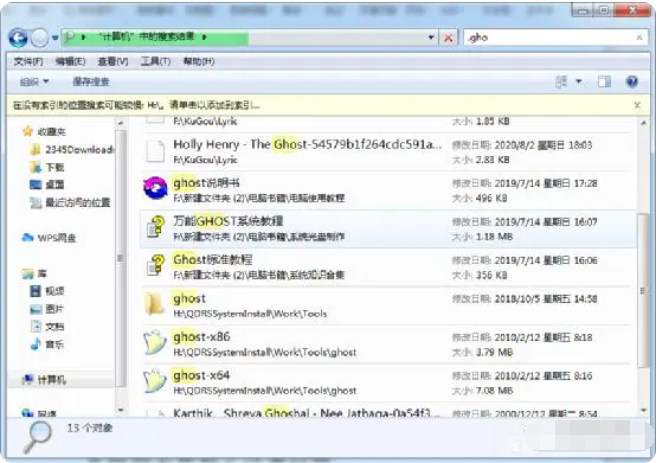Open the 工具(T) menu
Image resolution: width=659 pixels, height=463 pixels.
pos(155,61)
